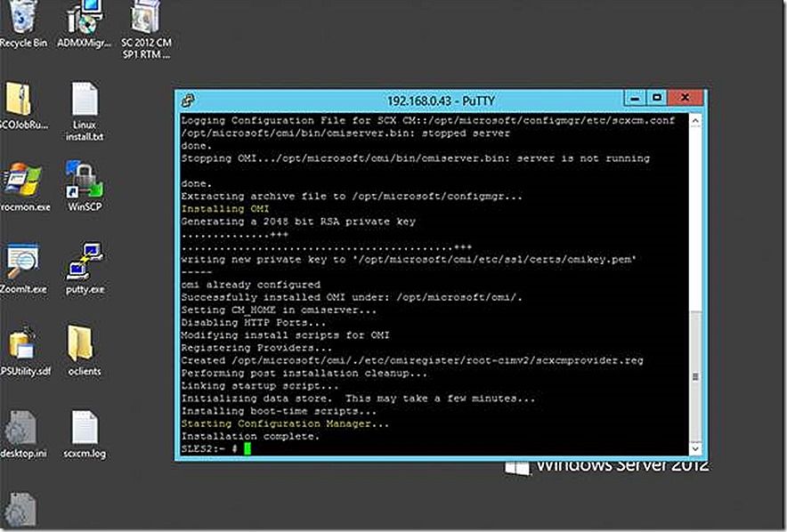Click the PuTTY vertical scrollbar thumb
Viewport: 787px width, 532px height.
695,376
